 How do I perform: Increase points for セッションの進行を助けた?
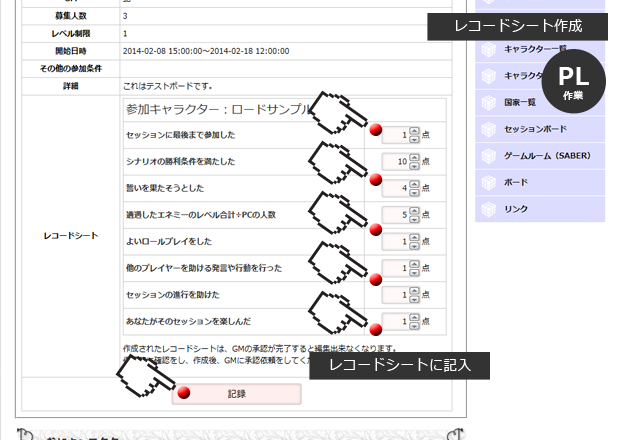(x=414, y=291)
